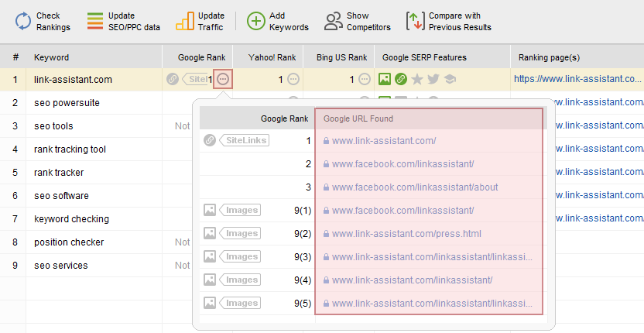Click Update SEO/PPC data icon
644x333 pixels.
point(95,21)
